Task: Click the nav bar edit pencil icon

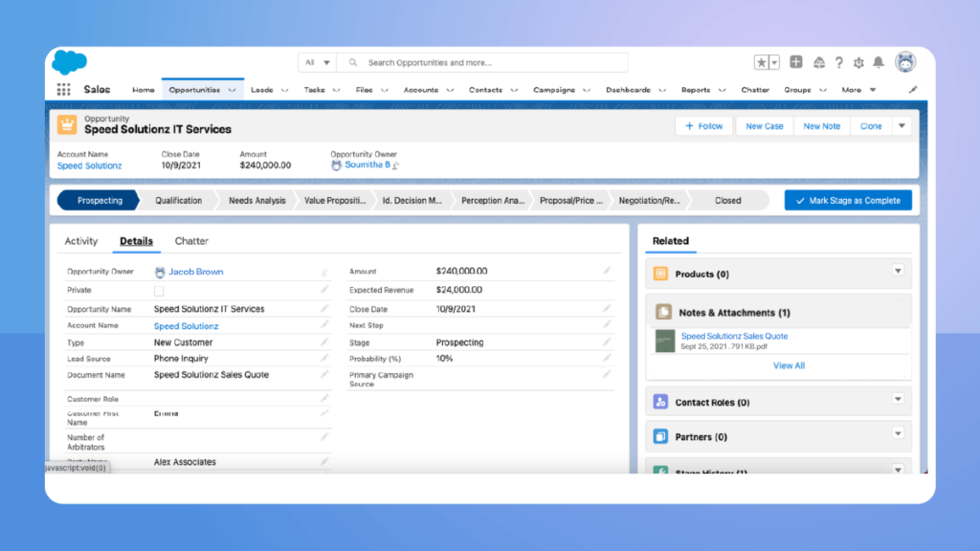Action: (912, 90)
